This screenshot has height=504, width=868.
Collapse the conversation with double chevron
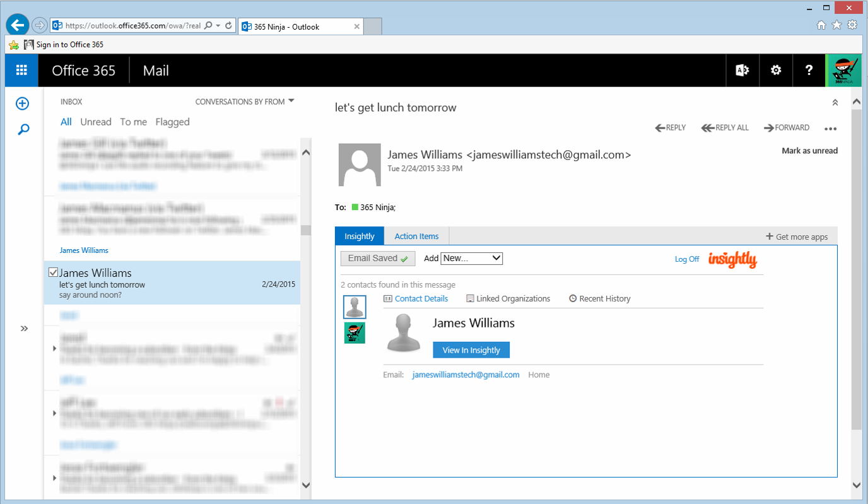click(835, 102)
